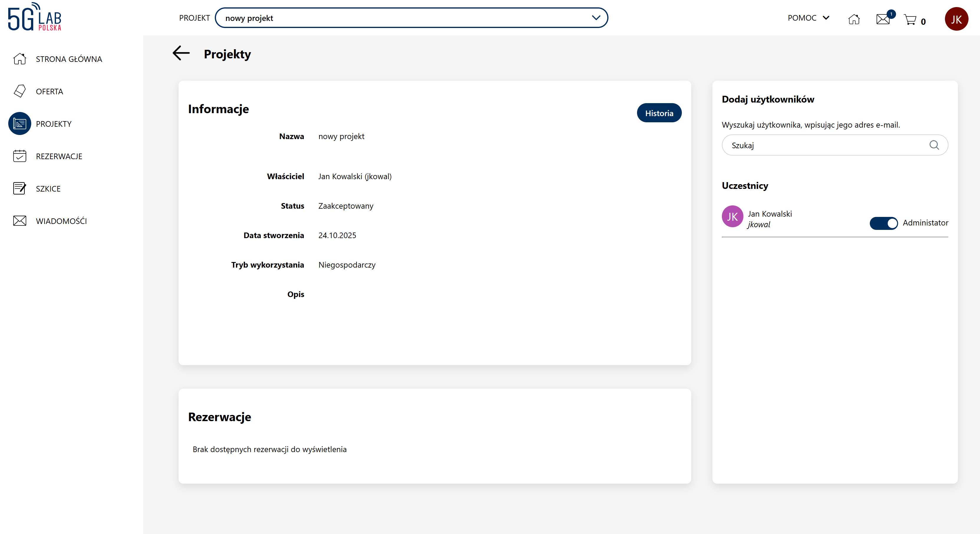Screen dimensions: 980x534
Task: Click the Historia button
Action: (659, 113)
